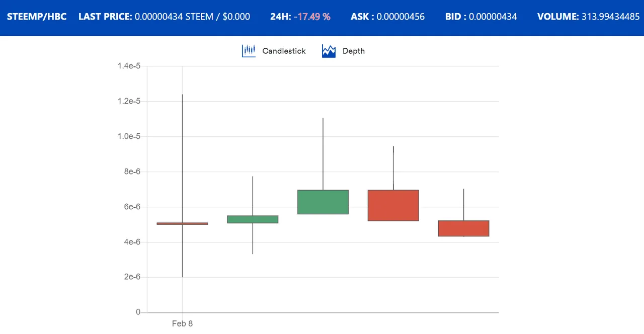This screenshot has height=334, width=644.
Task: Click the VOLUME value 313.99434485
Action: tap(611, 17)
